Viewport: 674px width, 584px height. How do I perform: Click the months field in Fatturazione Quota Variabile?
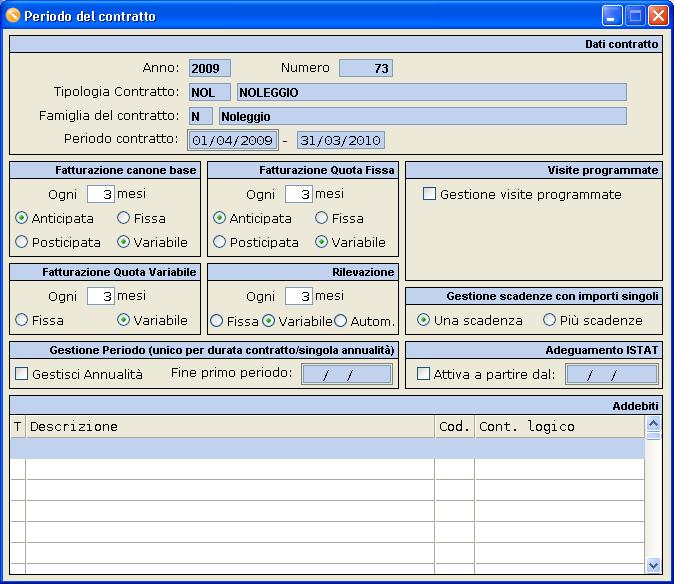pos(101,296)
